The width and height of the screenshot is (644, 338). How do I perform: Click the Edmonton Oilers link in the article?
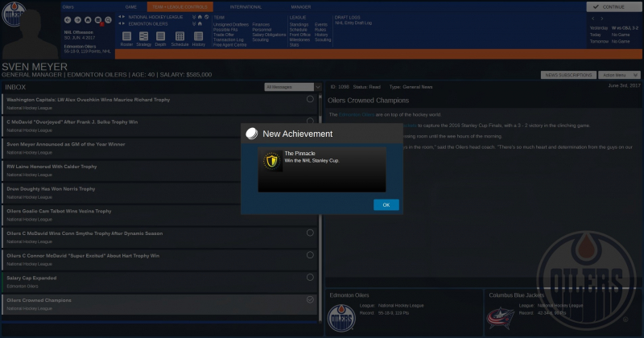[x=356, y=114]
